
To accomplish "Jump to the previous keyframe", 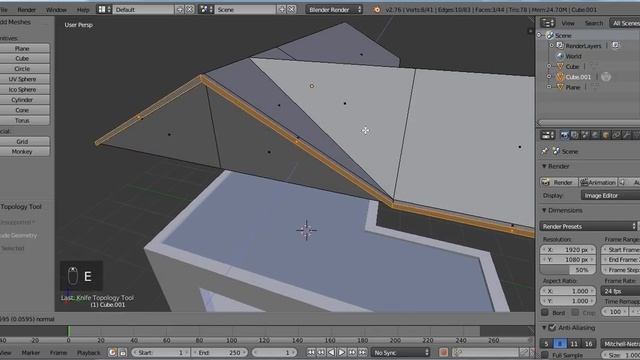I will click(x=321, y=352).
